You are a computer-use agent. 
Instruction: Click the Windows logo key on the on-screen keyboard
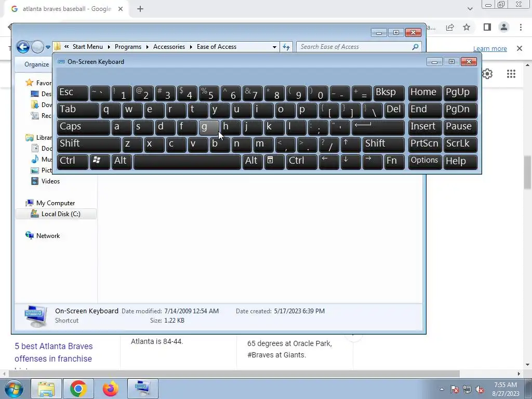point(100,161)
